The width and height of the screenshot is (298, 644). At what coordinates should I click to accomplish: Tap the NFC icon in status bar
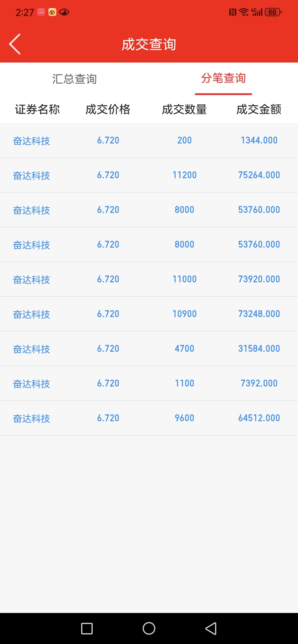tap(233, 12)
